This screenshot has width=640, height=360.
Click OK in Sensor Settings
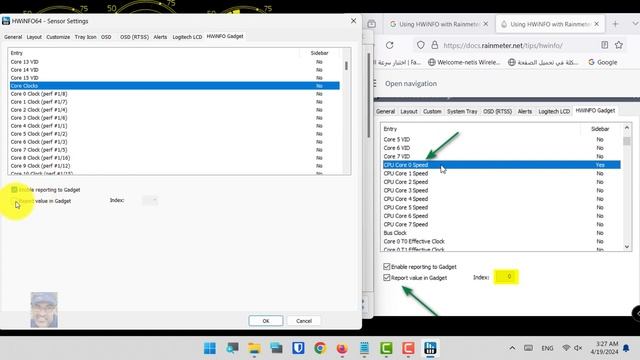pos(266,321)
